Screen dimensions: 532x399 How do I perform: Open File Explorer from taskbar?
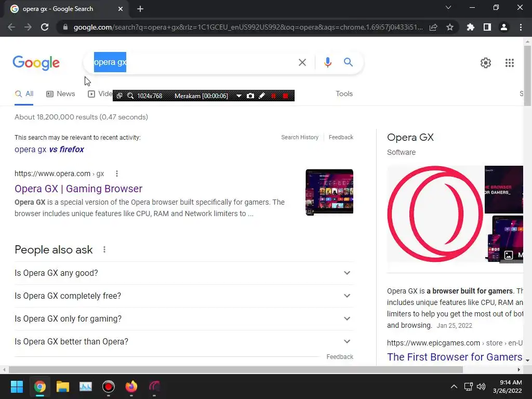(62, 387)
